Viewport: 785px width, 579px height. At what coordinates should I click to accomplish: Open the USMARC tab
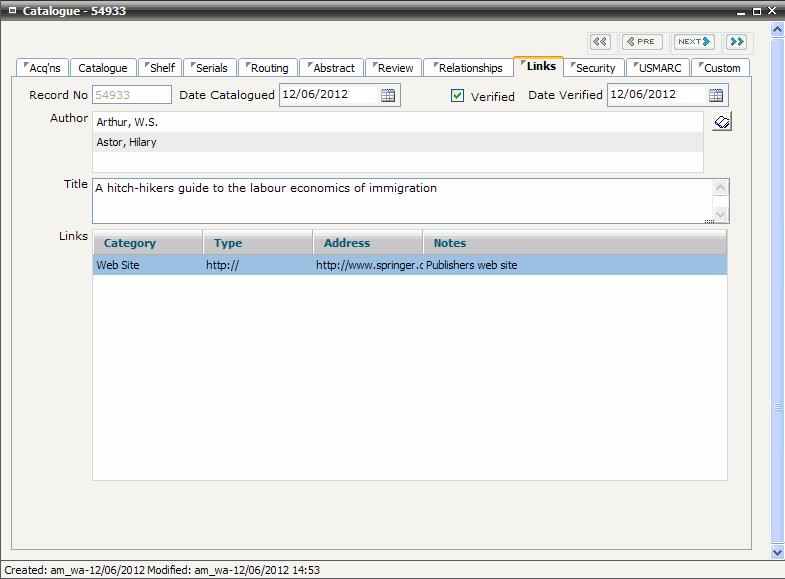click(x=658, y=68)
